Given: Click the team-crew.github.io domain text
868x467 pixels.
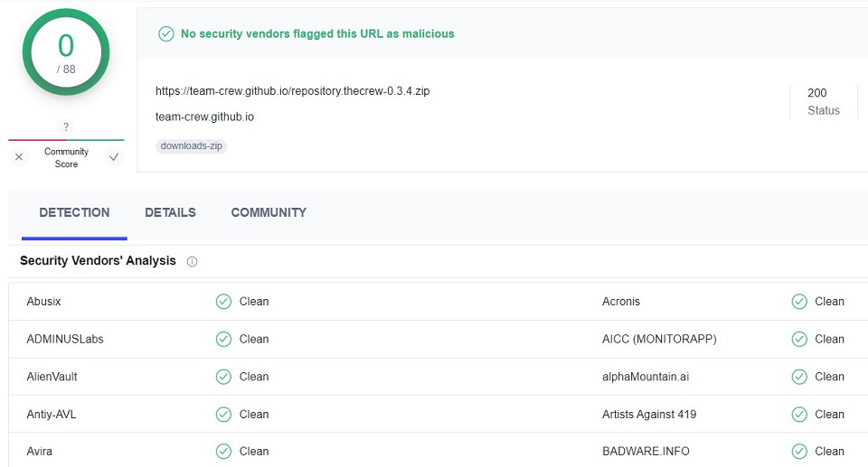Looking at the screenshot, I should pos(204,117).
